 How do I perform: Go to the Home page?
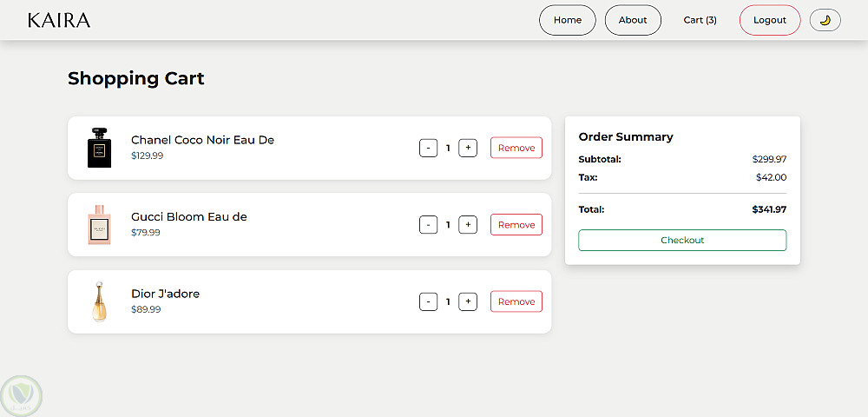click(x=568, y=20)
